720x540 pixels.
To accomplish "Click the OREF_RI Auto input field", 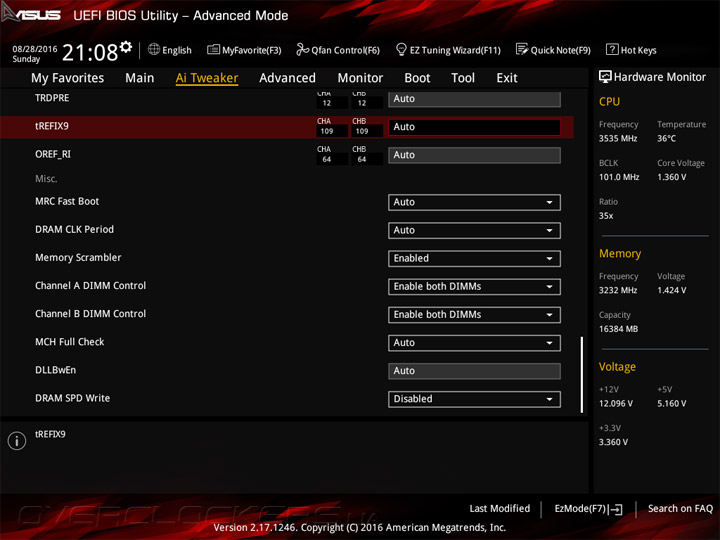I will click(x=474, y=155).
